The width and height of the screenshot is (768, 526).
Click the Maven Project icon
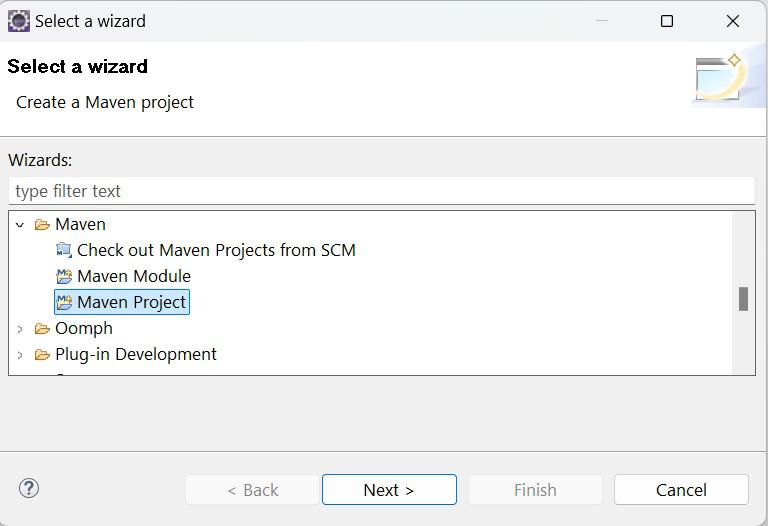point(64,303)
